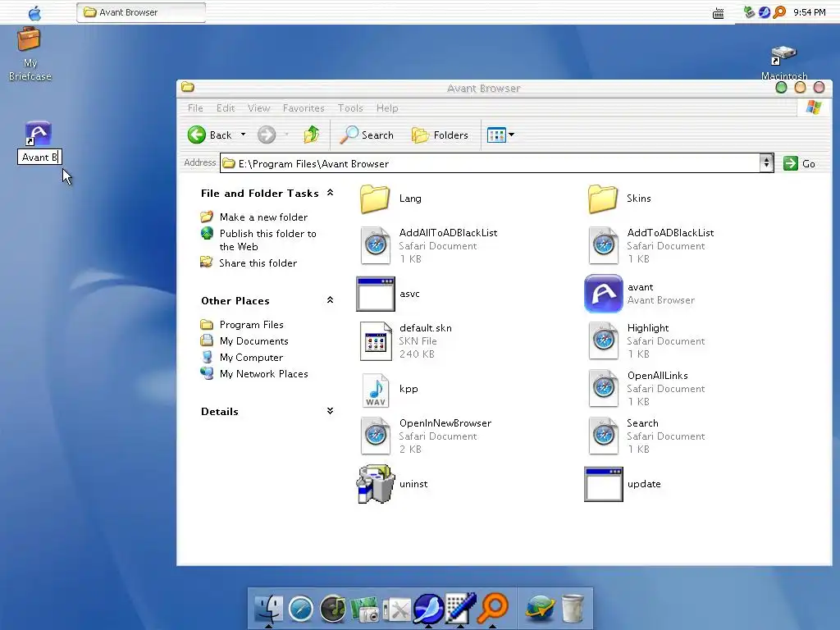Open the Apple menu in top bar
The image size is (840, 630).
(34, 13)
